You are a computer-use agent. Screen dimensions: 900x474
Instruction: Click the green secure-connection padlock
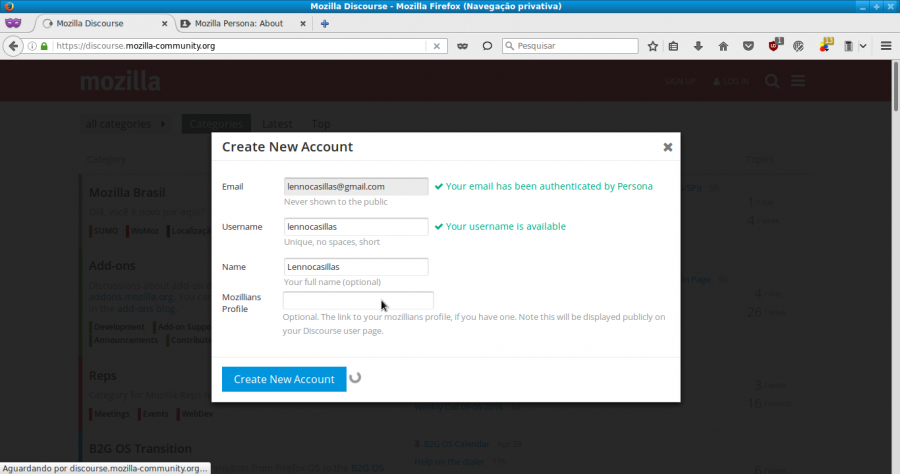pos(44,46)
